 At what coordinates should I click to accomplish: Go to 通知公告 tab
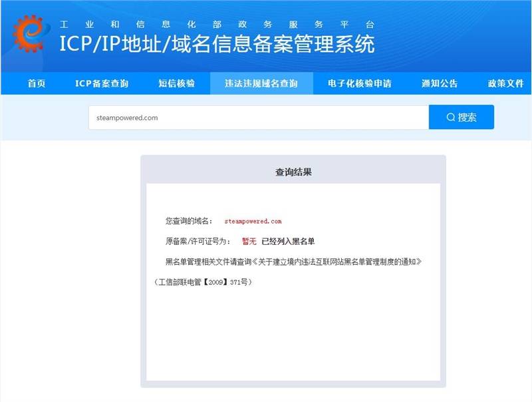click(440, 83)
